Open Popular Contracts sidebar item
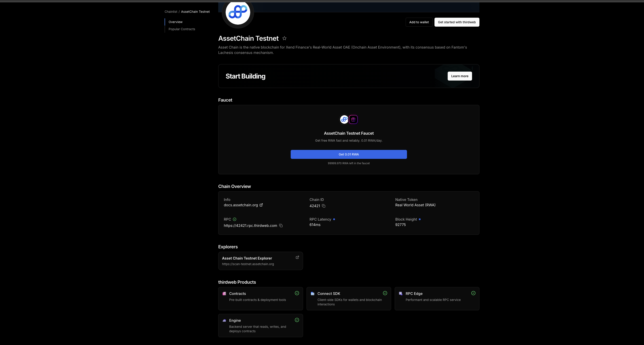Viewport: 644px width, 345px height. pyautogui.click(x=182, y=29)
